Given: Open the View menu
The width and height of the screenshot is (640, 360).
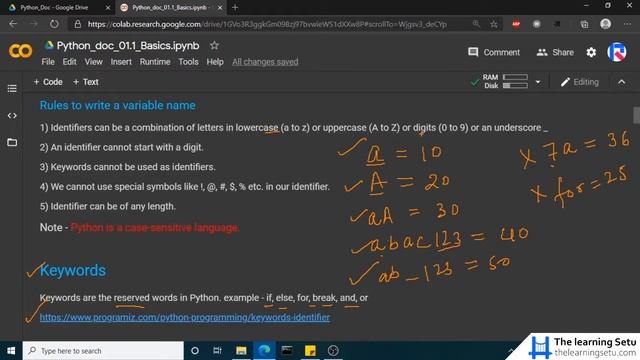Looking at the screenshot, I should 93,62.
